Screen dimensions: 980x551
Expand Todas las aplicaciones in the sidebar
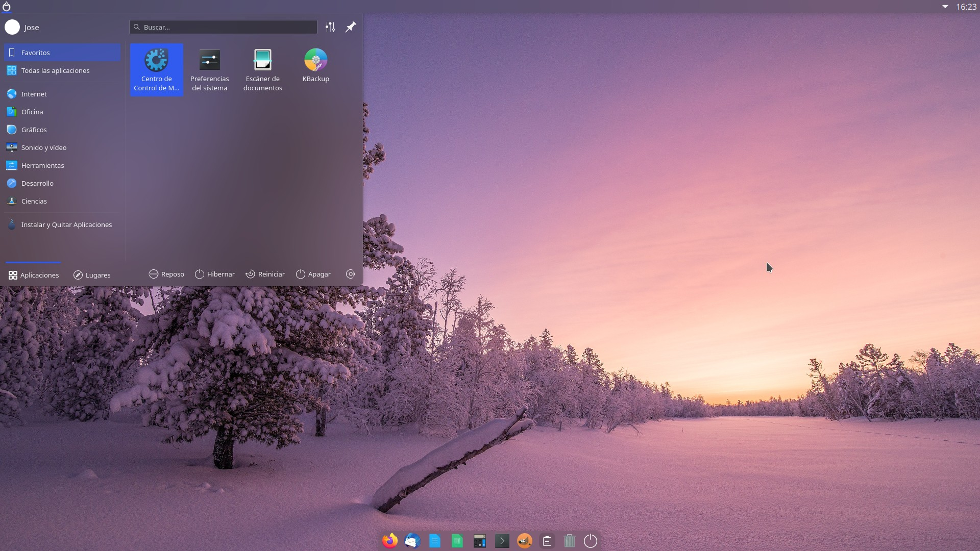(x=55, y=70)
